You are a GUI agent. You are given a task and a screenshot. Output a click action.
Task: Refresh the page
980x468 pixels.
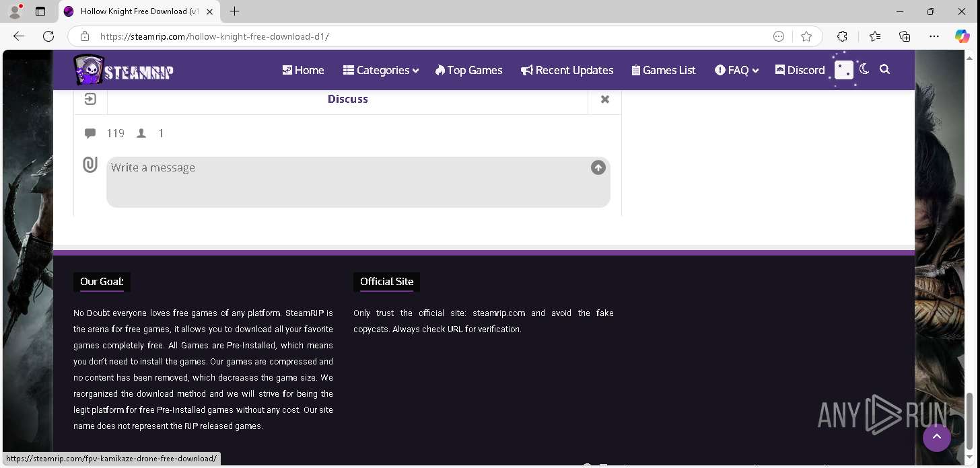48,36
